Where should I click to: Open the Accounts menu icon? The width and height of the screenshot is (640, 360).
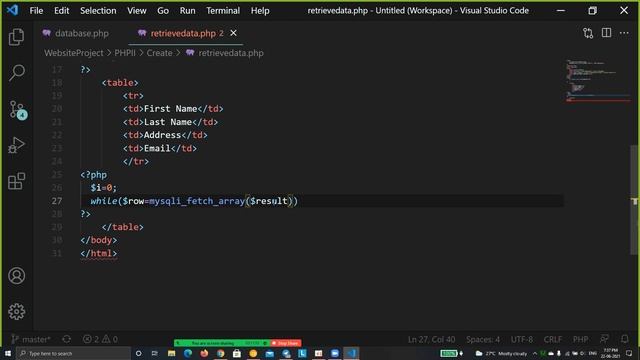click(16, 276)
